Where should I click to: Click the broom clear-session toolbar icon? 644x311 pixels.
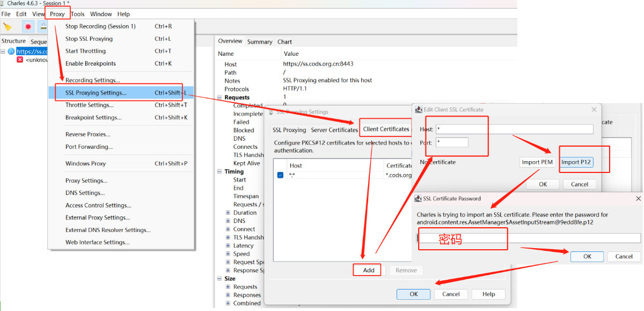[x=8, y=26]
